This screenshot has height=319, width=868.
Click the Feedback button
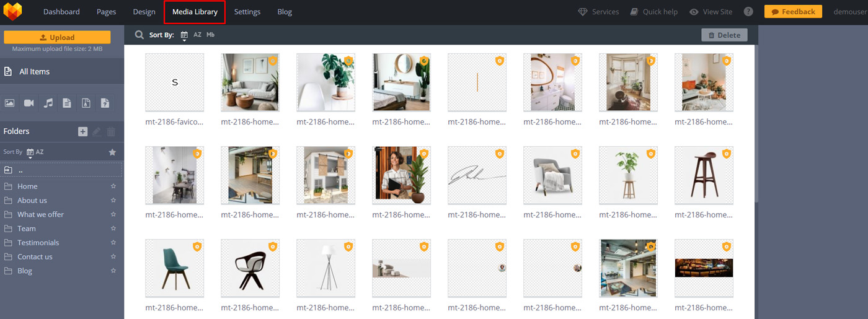tap(793, 12)
